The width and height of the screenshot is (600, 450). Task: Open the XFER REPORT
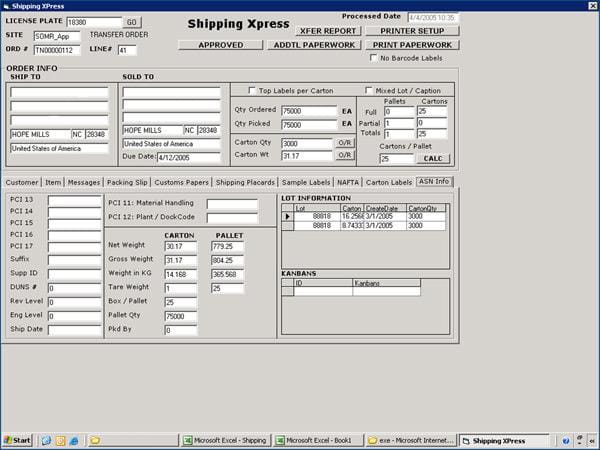328,31
